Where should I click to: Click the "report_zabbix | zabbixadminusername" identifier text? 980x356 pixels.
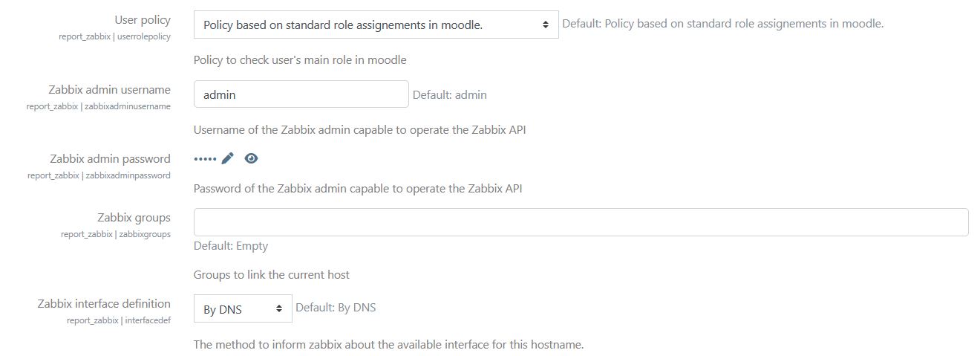98,106
